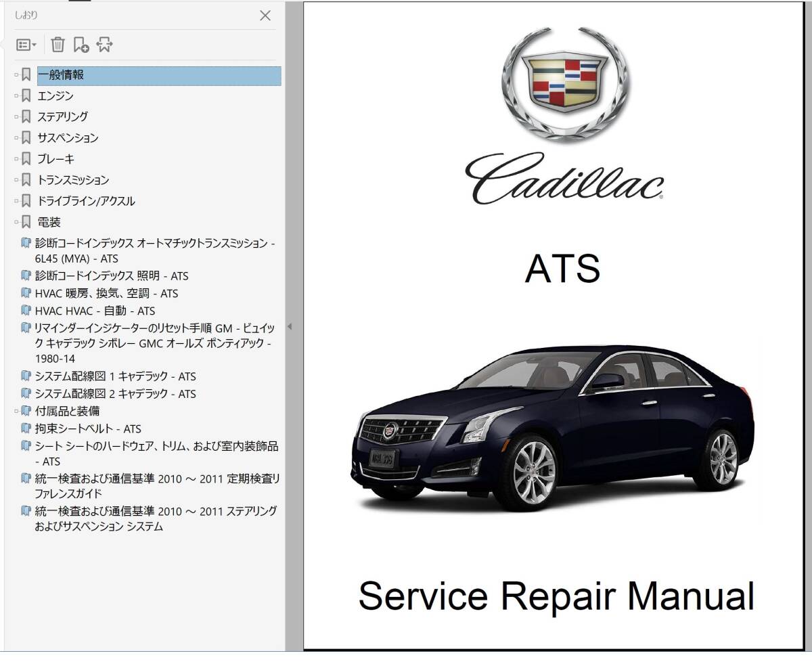Open the bookmark options dropdown menu
The image size is (812, 664).
click(26, 45)
